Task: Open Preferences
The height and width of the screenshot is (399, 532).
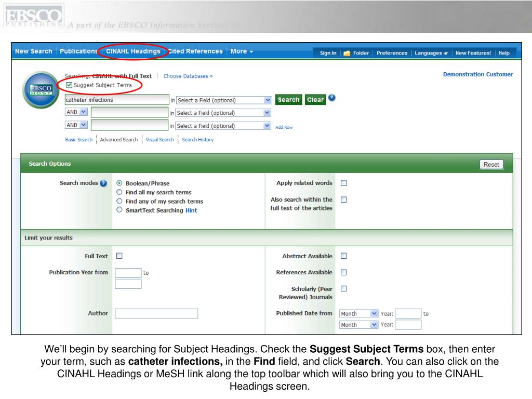Action: tap(392, 53)
